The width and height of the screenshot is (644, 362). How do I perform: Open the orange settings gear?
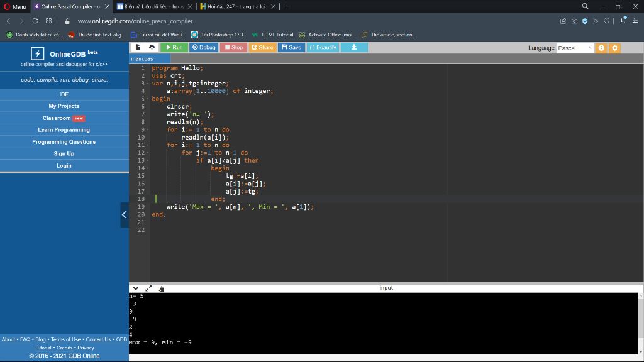[615, 48]
